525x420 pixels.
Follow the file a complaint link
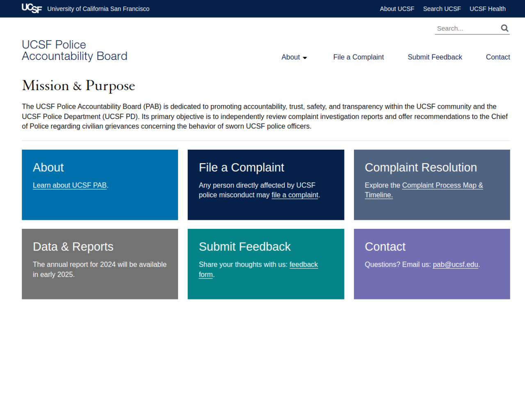tap(295, 195)
